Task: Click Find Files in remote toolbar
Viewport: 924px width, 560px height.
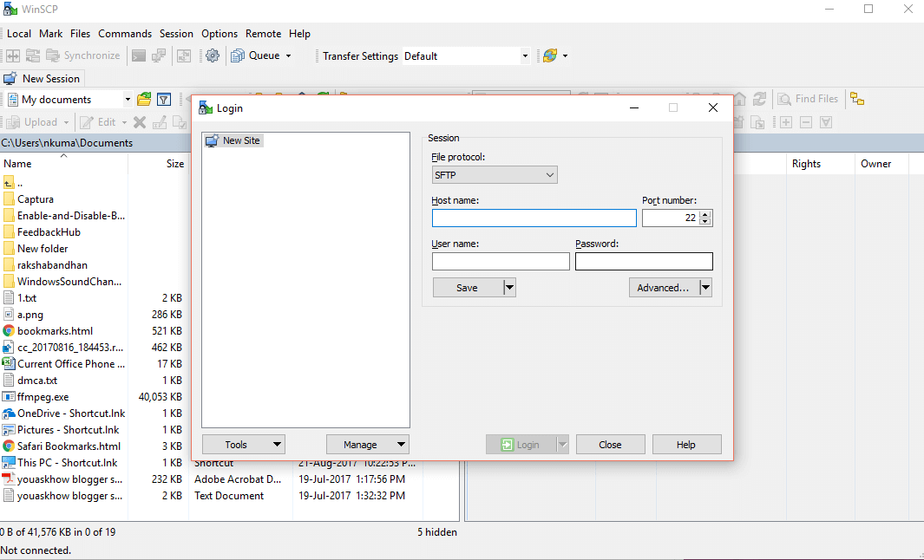Action: (x=808, y=99)
